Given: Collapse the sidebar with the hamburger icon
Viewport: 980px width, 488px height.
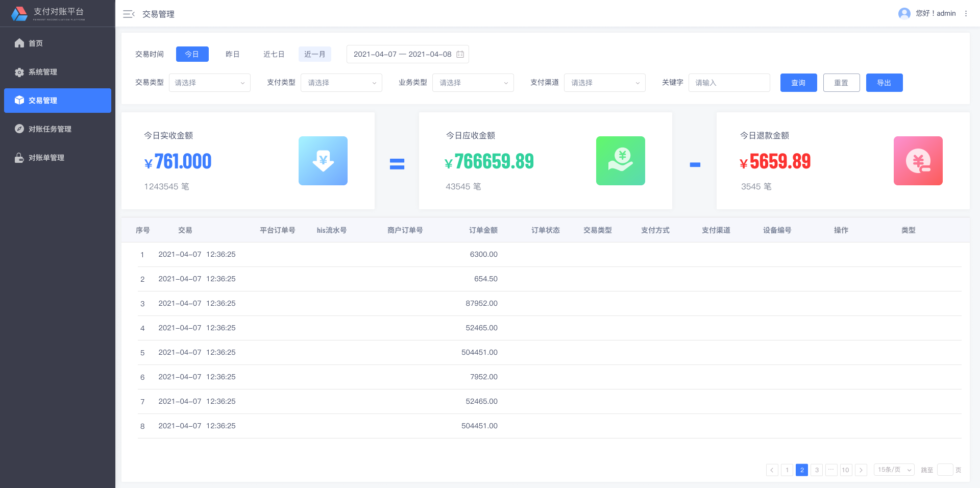Looking at the screenshot, I should tap(129, 14).
